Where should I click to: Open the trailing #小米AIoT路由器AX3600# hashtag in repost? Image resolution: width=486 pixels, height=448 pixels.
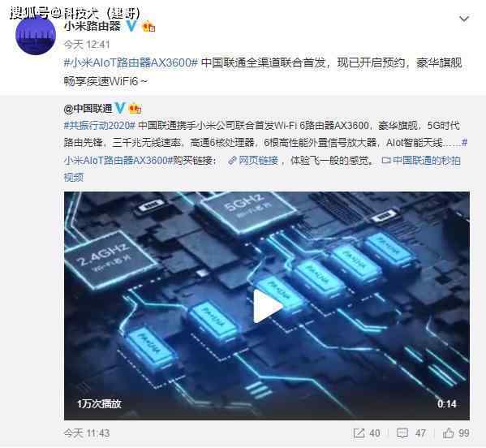click(265, 152)
